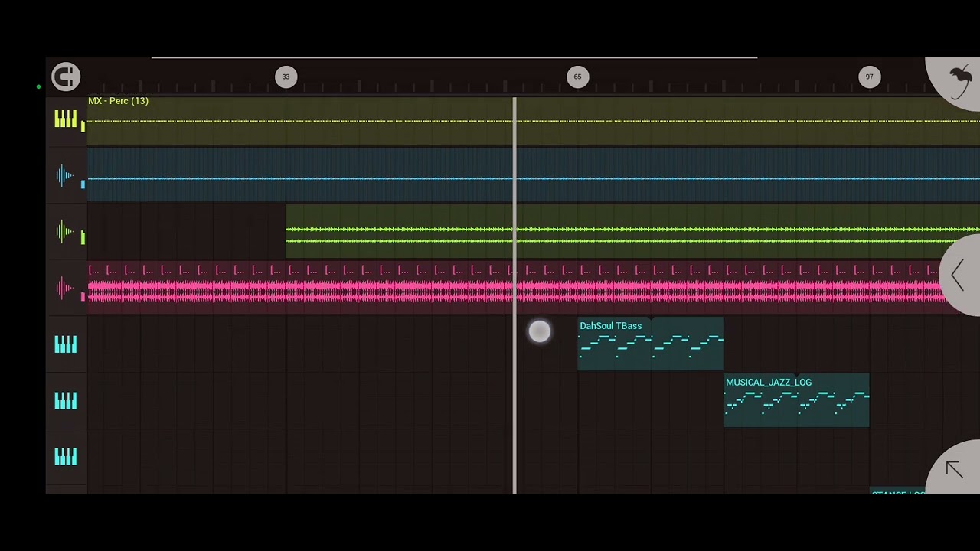Select the green audio waveform track icon

click(x=65, y=232)
